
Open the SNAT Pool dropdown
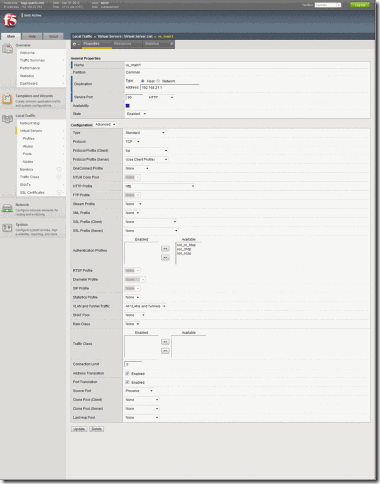[135, 315]
